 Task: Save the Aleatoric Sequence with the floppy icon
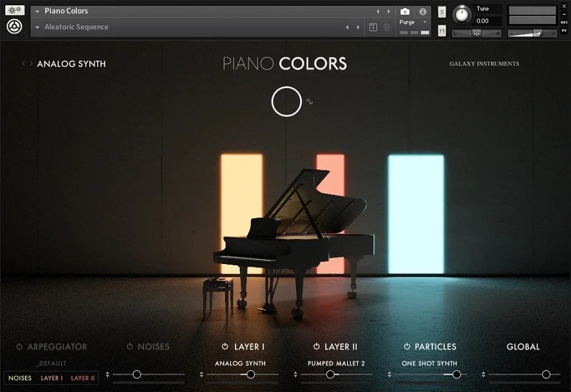pos(373,27)
